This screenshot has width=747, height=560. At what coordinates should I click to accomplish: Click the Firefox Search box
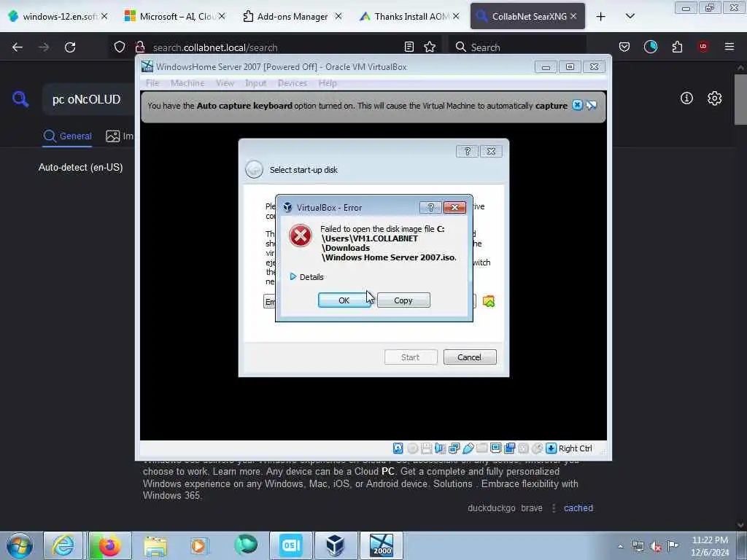[517, 47]
